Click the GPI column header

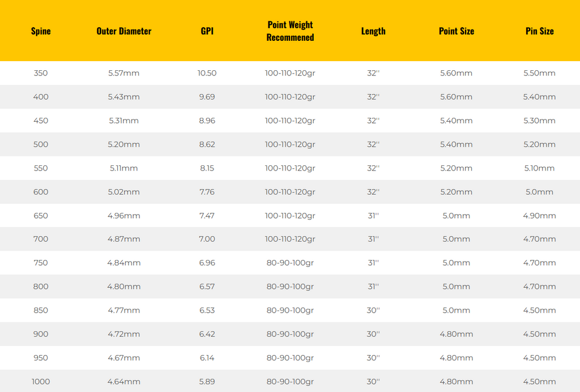click(207, 31)
